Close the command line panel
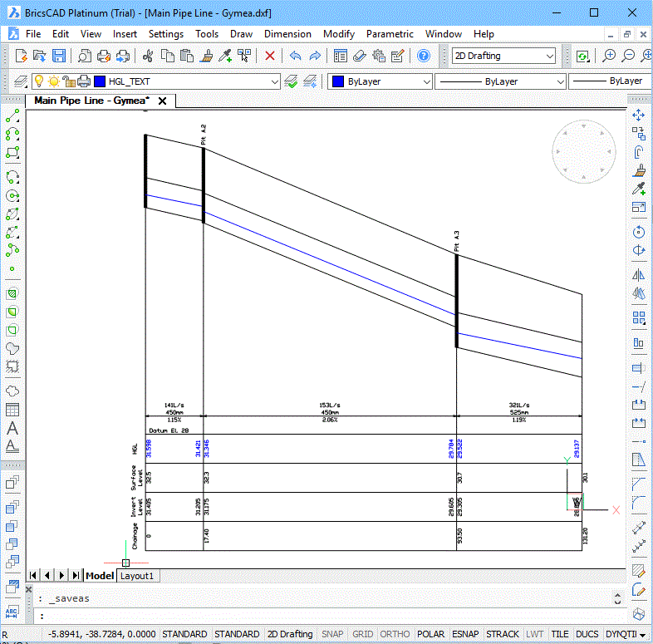 point(29,589)
